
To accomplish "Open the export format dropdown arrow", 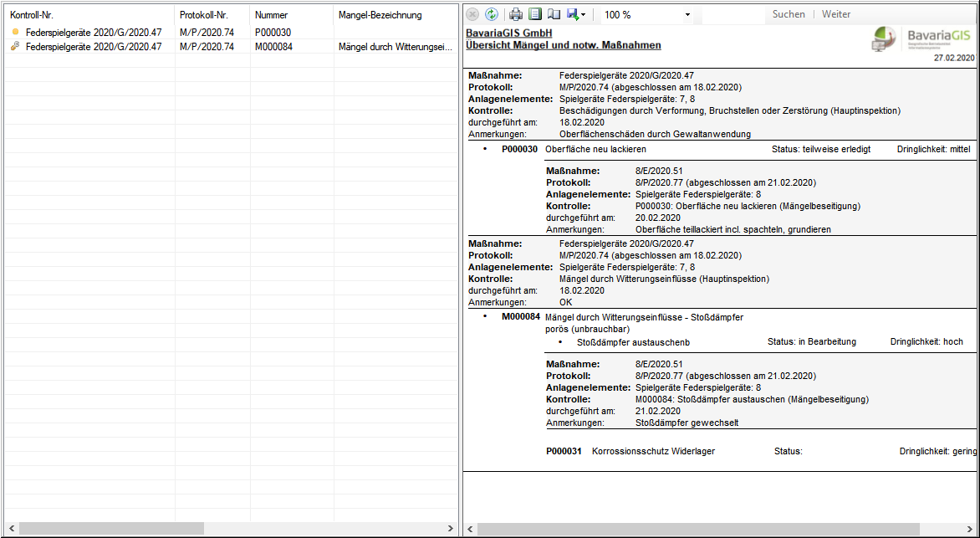I will pyautogui.click(x=583, y=14).
